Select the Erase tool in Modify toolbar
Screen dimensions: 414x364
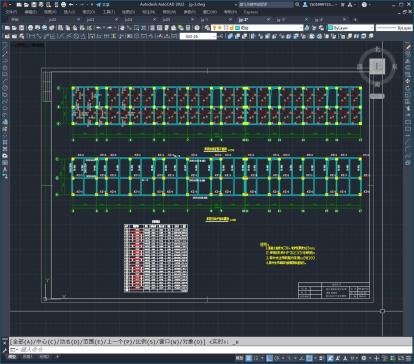[x=408, y=48]
